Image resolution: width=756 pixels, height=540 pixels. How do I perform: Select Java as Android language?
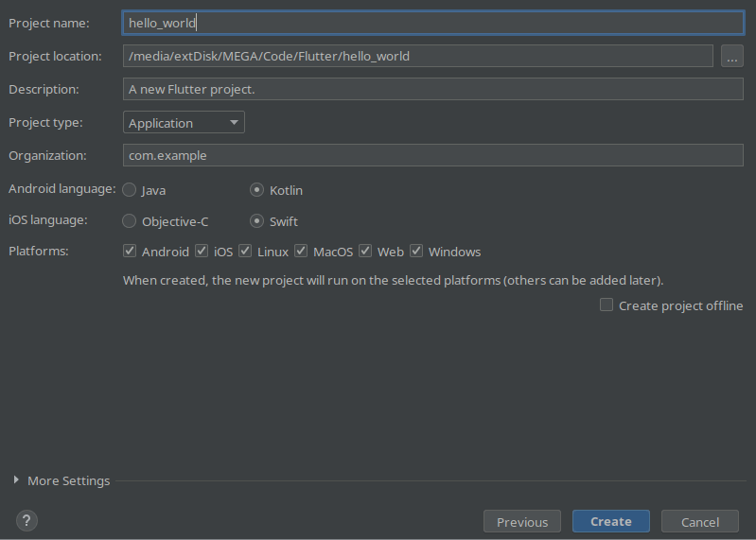130,190
